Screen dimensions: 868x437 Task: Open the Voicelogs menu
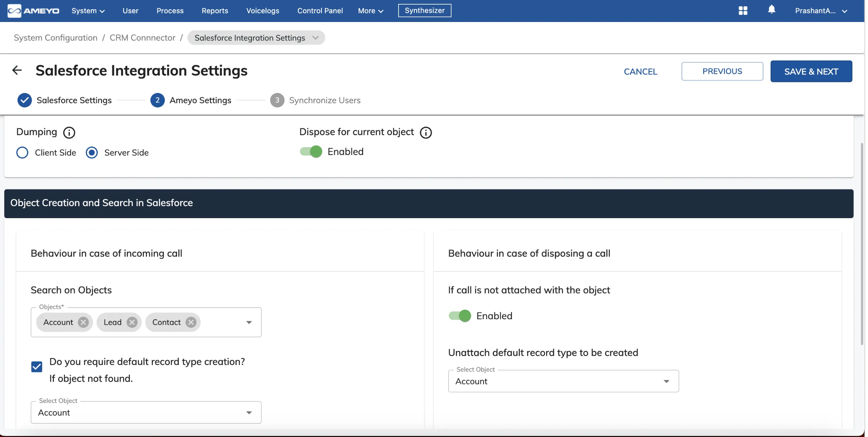pos(263,11)
